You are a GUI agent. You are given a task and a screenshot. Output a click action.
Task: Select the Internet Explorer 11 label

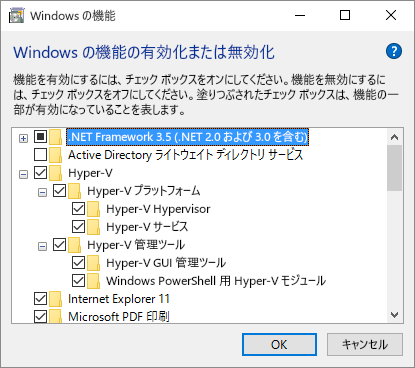[119, 299]
